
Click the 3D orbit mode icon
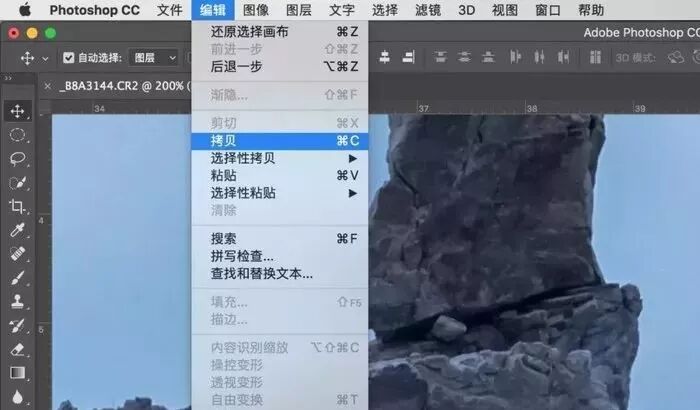[675, 58]
